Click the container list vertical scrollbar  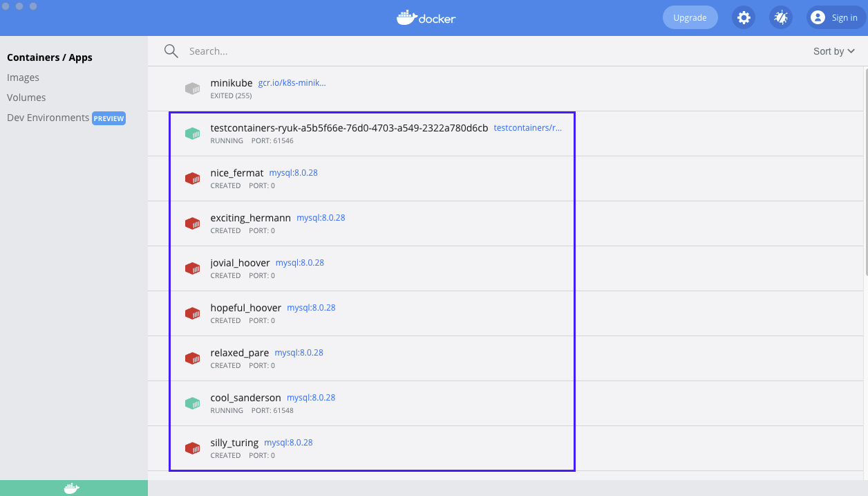pyautogui.click(x=865, y=172)
